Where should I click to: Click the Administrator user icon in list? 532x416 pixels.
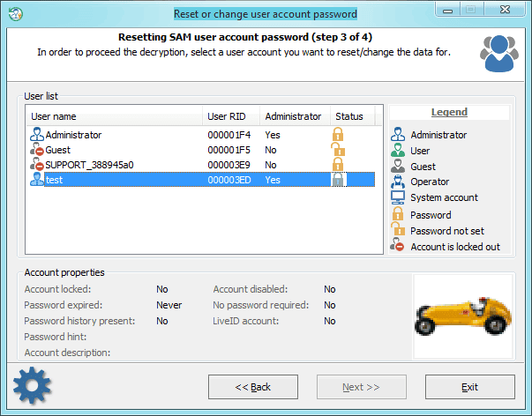[37, 135]
